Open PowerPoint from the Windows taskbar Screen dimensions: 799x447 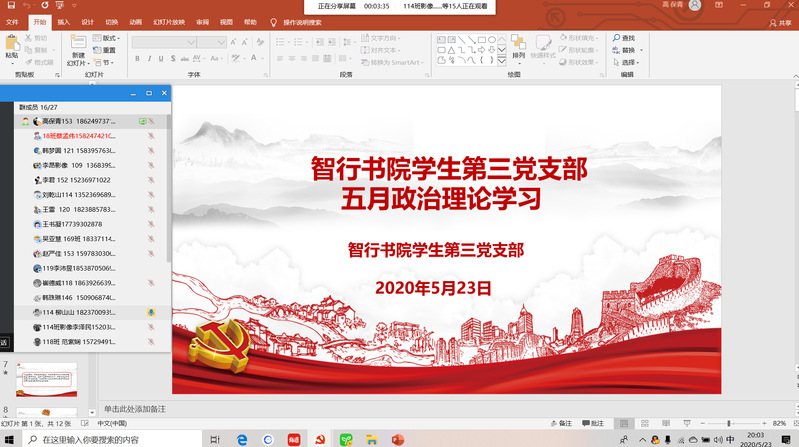tap(397, 439)
